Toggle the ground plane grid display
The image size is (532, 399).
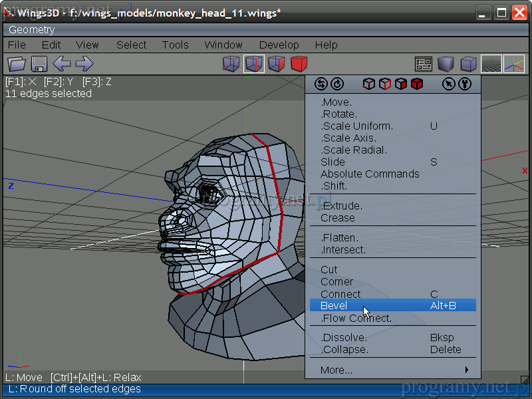[x=491, y=64]
